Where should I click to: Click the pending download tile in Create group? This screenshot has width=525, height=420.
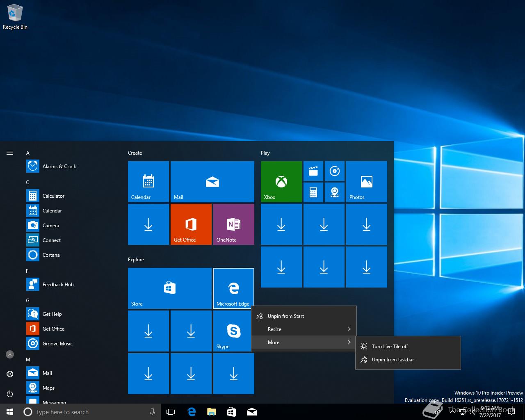point(148,224)
